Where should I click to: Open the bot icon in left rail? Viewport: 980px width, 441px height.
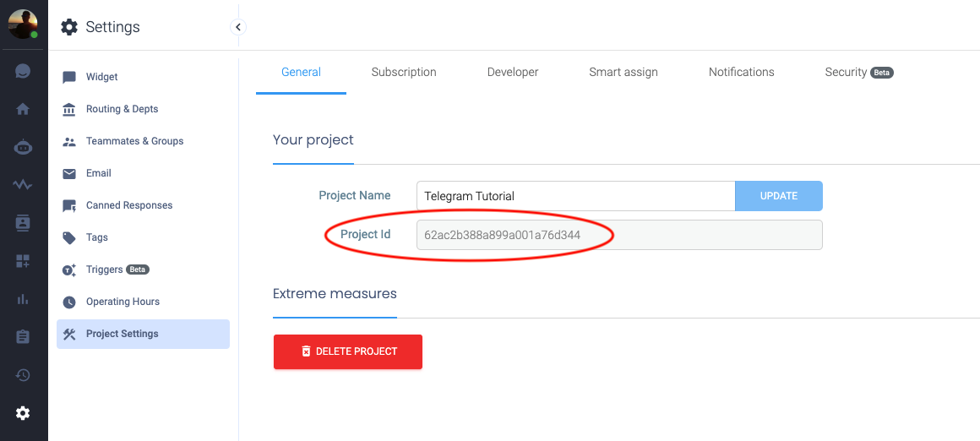point(23,147)
